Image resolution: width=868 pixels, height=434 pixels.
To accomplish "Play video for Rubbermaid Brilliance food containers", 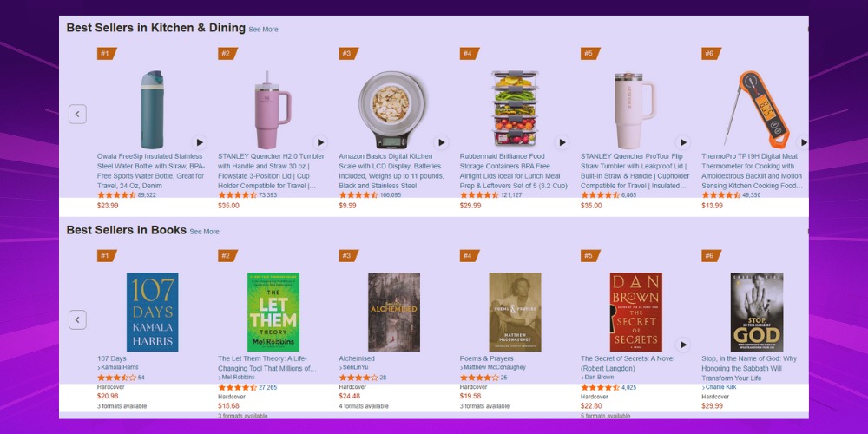I will pyautogui.click(x=562, y=142).
